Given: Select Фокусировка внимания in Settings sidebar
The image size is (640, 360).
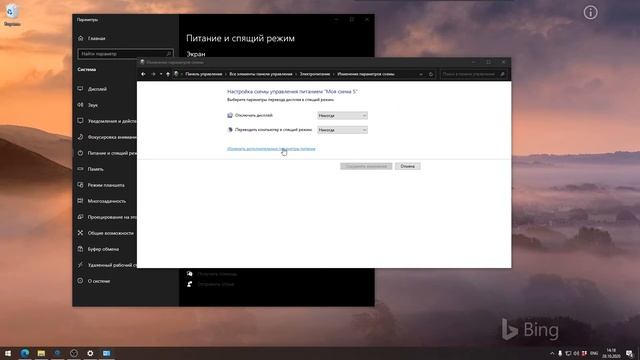Looking at the screenshot, I should (x=107, y=137).
